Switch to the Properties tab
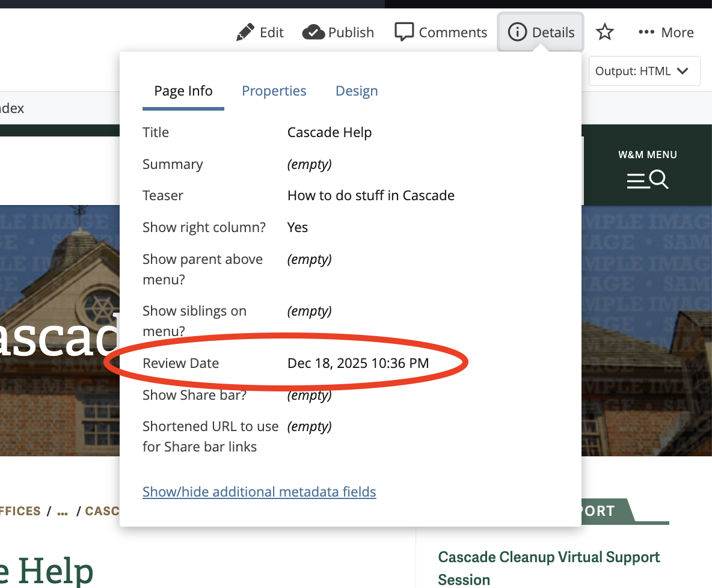Screen dimensions: 712x588 (274, 91)
